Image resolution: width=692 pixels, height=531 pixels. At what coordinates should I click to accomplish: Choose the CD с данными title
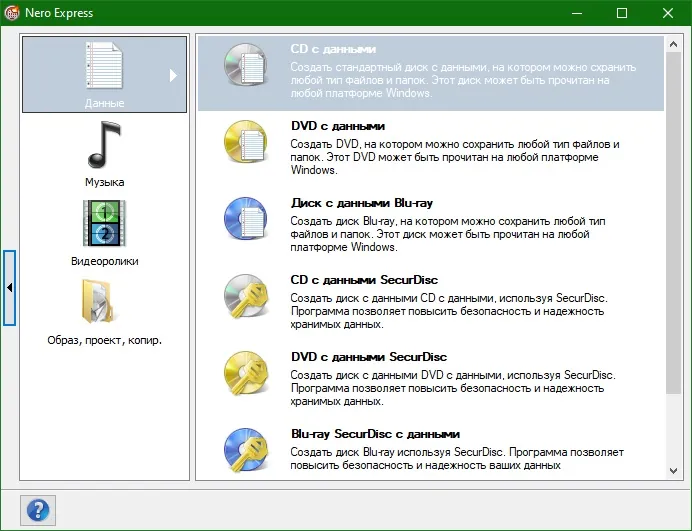point(333,49)
